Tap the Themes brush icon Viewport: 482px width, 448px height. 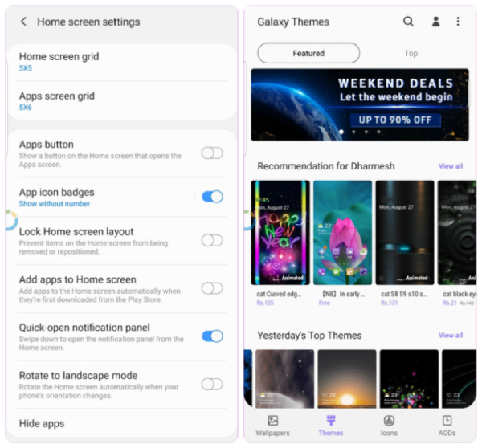(331, 420)
